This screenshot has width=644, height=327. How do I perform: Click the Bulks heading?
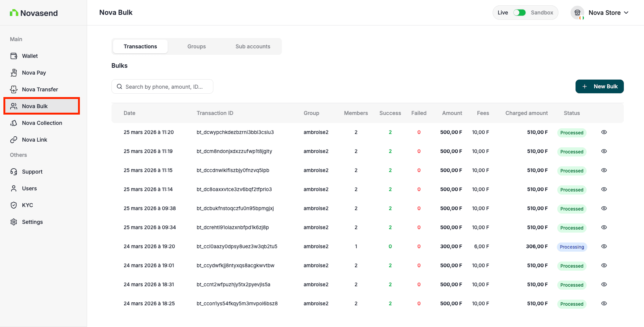[119, 65]
